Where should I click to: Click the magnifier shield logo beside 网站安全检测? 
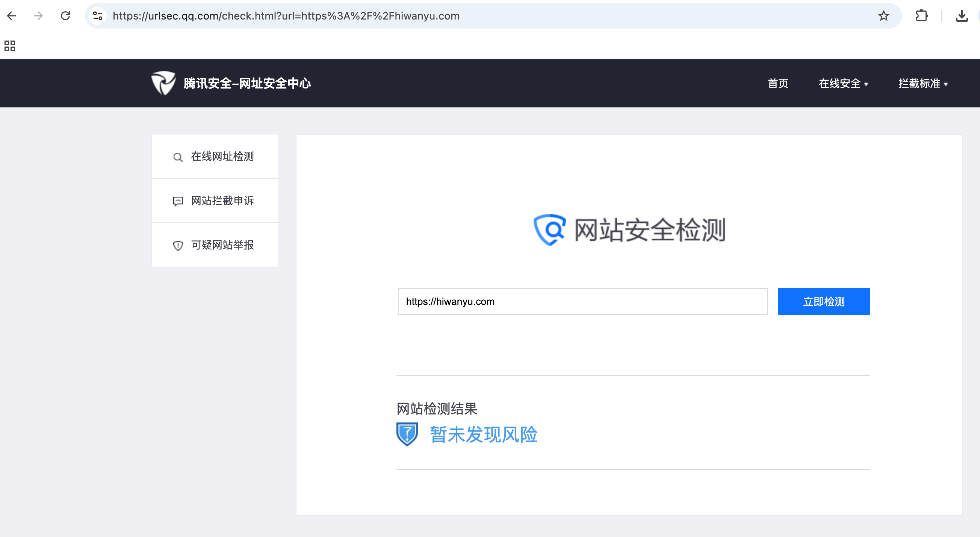(x=549, y=230)
